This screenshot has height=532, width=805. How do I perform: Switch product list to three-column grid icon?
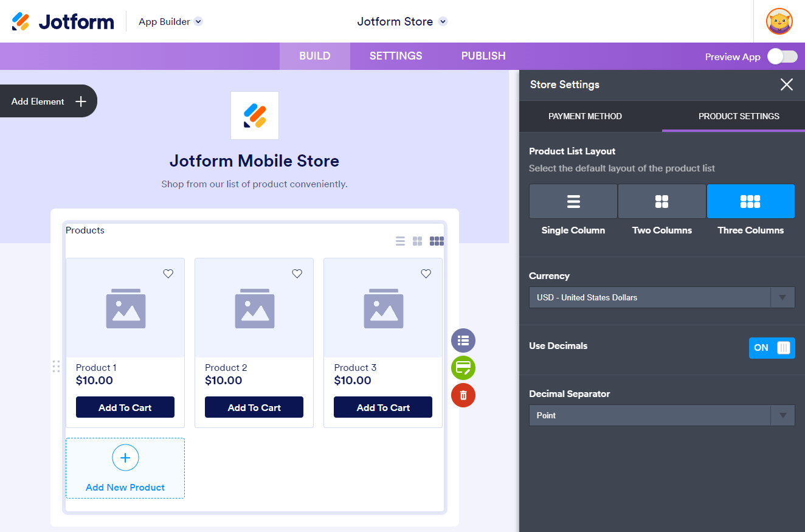coord(437,241)
